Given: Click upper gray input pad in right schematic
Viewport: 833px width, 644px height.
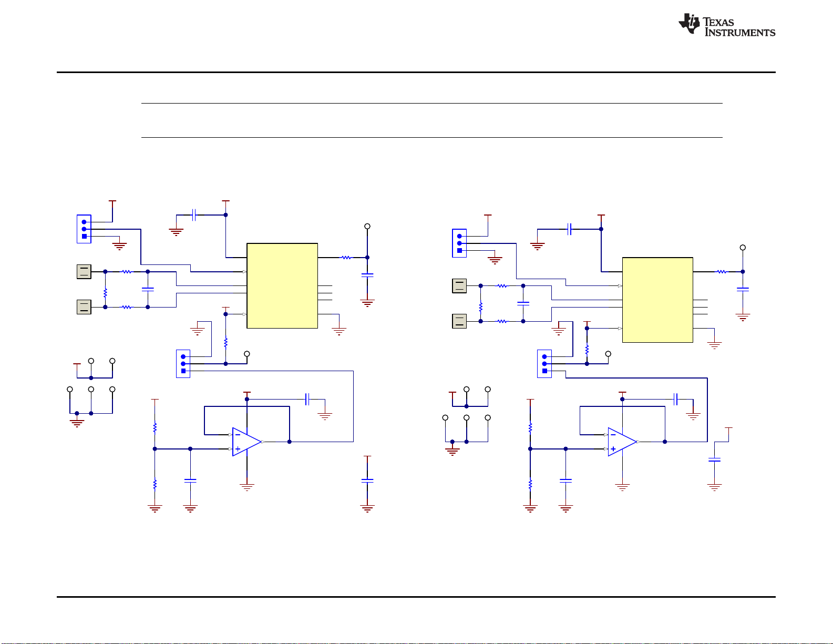Looking at the screenshot, I should tap(459, 286).
